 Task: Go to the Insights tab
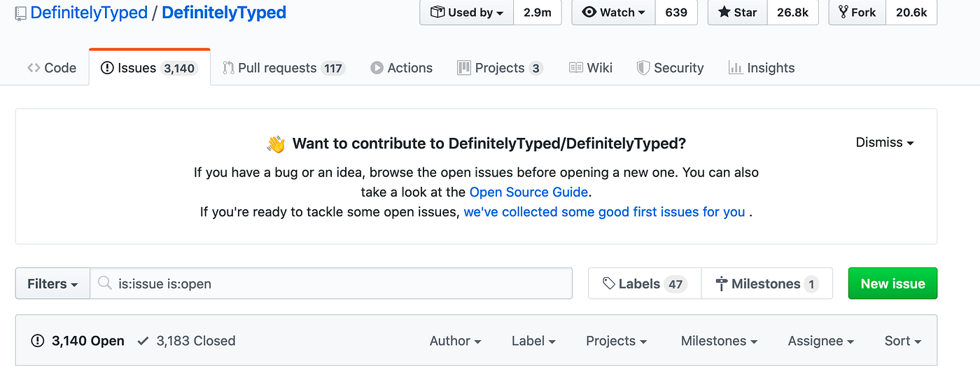click(762, 68)
